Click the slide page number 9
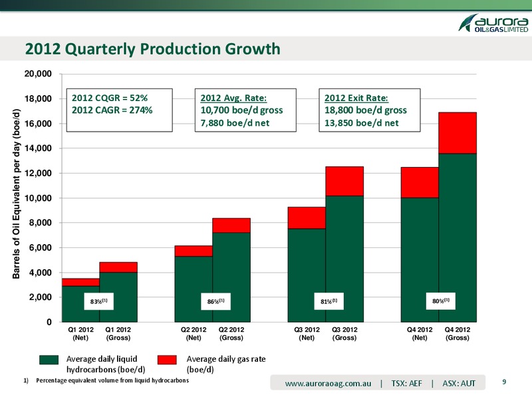The image size is (532, 399). click(504, 382)
